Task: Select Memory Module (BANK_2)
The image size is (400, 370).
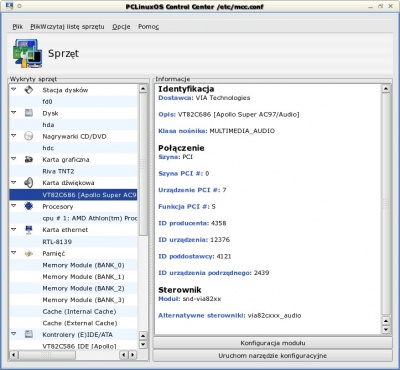Action: point(73,288)
